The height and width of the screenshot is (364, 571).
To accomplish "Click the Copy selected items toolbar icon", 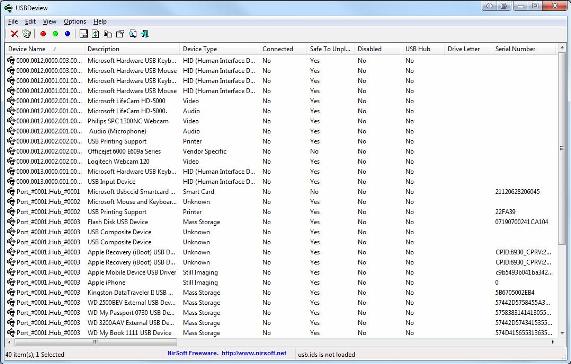I will (x=108, y=34).
